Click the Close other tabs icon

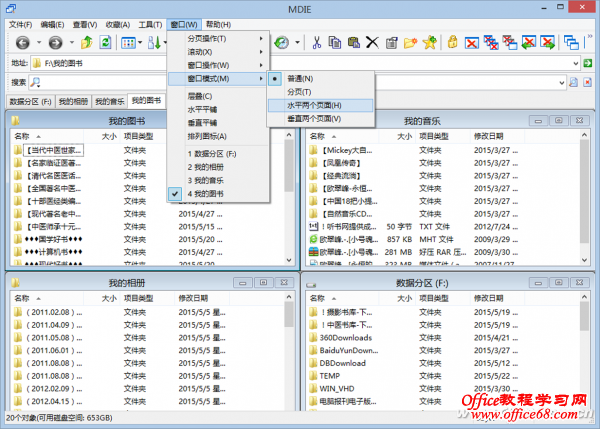coord(510,42)
